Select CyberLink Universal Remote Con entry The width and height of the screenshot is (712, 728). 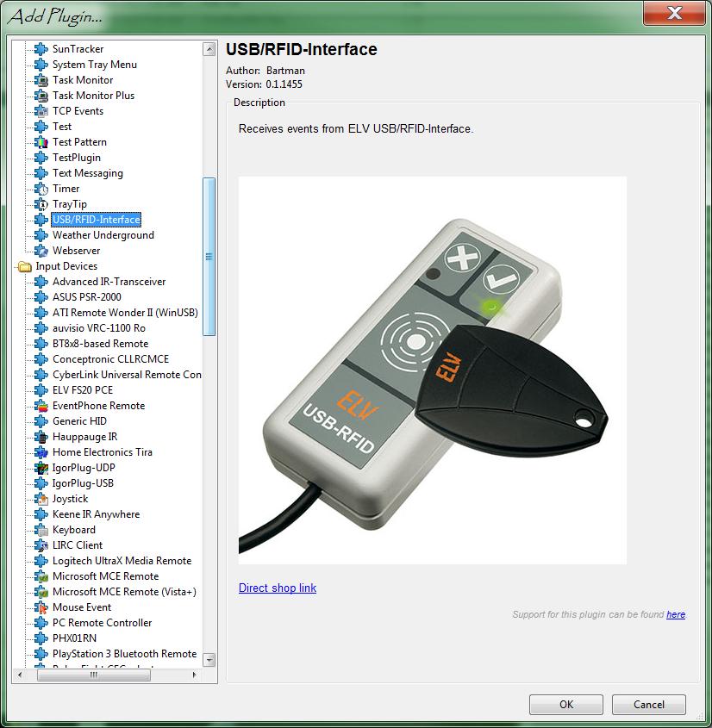click(x=127, y=375)
